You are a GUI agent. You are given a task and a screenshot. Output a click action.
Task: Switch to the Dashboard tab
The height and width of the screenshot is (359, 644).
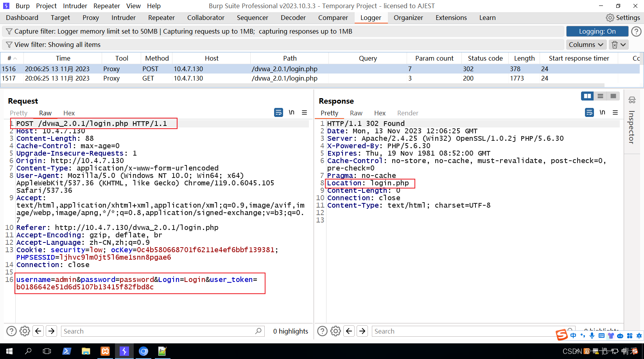[22, 18]
